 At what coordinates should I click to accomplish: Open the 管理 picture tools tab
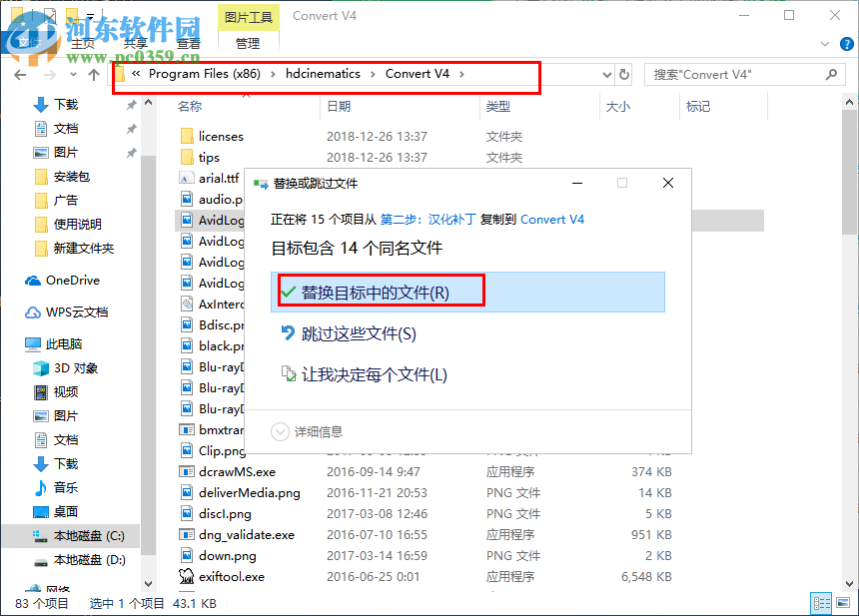[x=246, y=43]
